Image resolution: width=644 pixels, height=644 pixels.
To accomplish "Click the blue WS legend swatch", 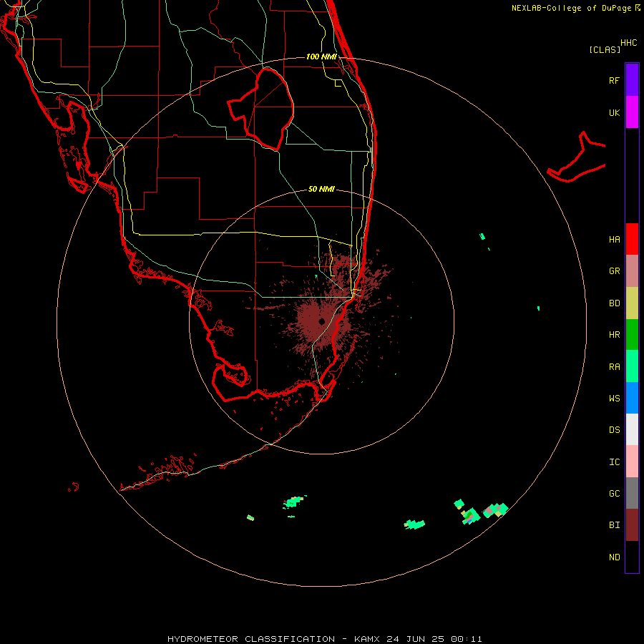I will pyautogui.click(x=632, y=398).
